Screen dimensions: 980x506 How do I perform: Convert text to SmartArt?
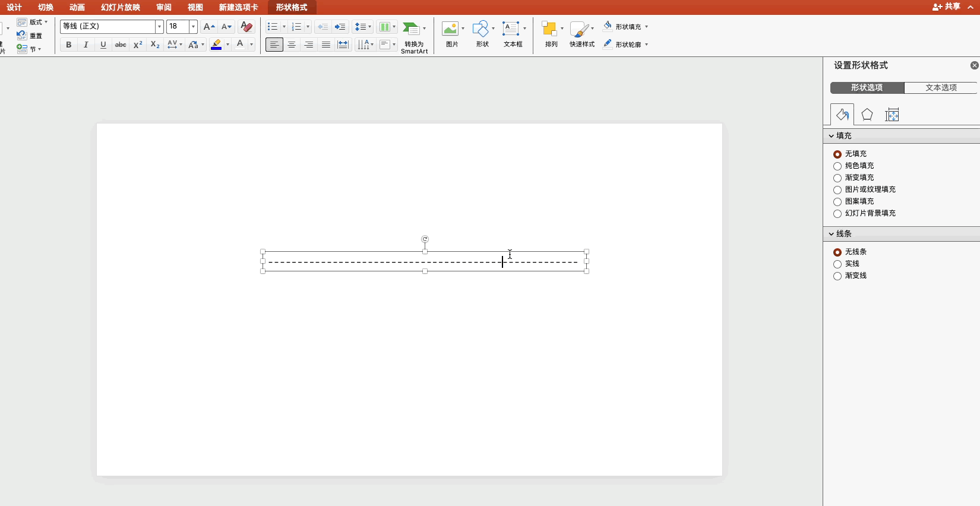click(x=413, y=37)
